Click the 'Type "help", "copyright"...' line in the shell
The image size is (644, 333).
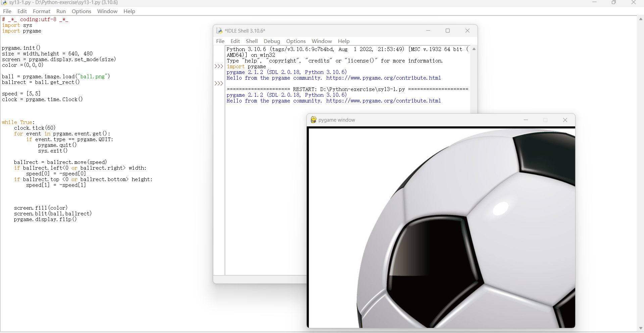click(x=335, y=61)
